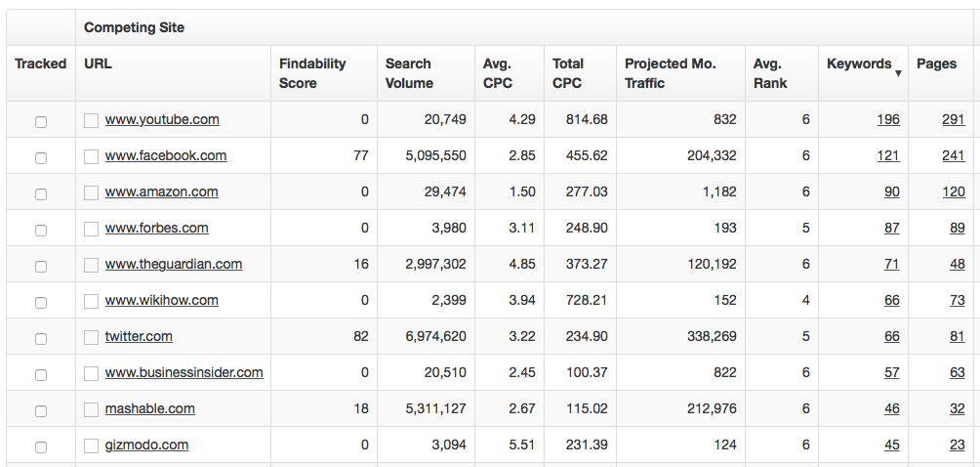Check the Tracked box for mashable.com
The image size is (980, 467).
point(40,410)
